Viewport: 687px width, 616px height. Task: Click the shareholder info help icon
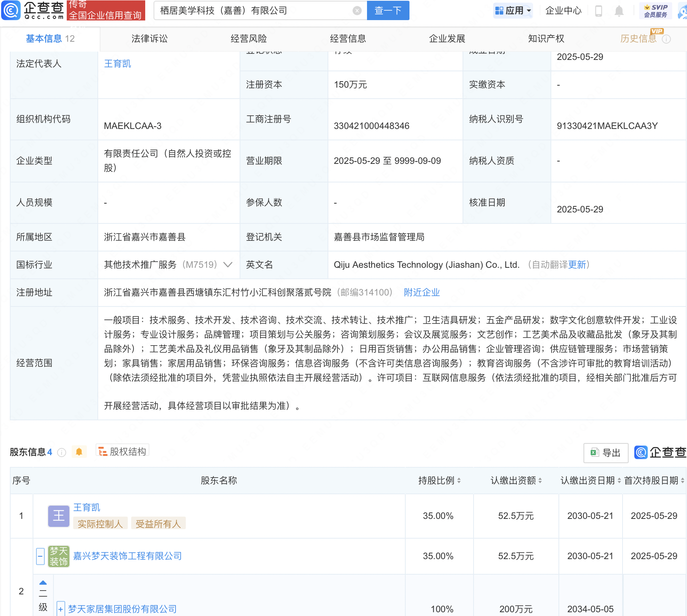pyautogui.click(x=62, y=452)
